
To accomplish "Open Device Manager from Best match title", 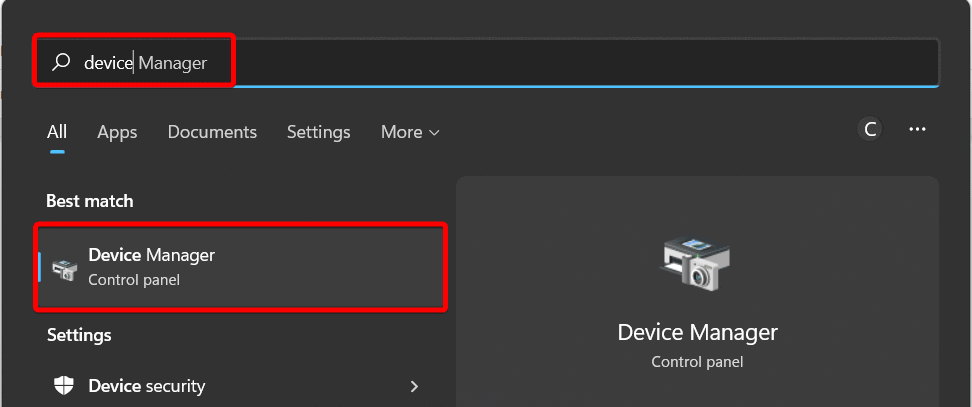I will point(152,256).
